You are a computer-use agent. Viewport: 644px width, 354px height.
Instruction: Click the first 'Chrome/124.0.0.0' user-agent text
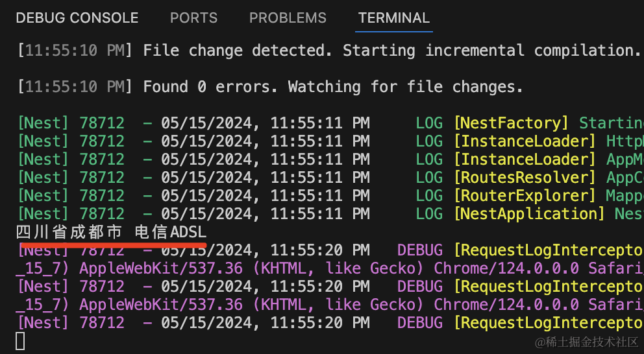point(506,268)
